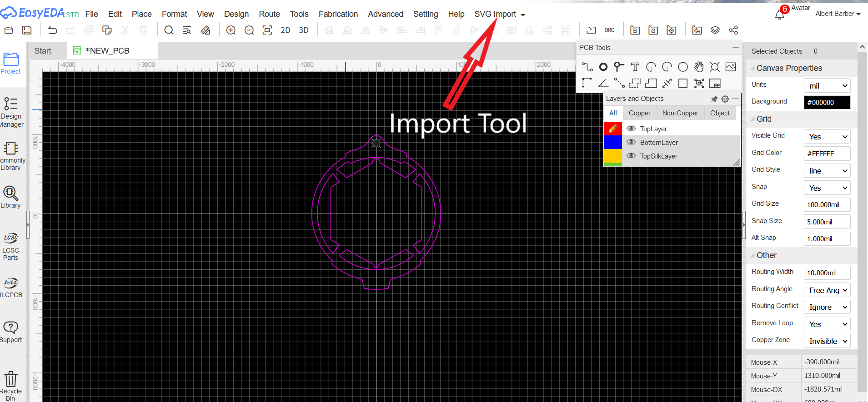This screenshot has width=868, height=402.
Task: Switch to the Non-Copper layers tab
Action: (680, 113)
